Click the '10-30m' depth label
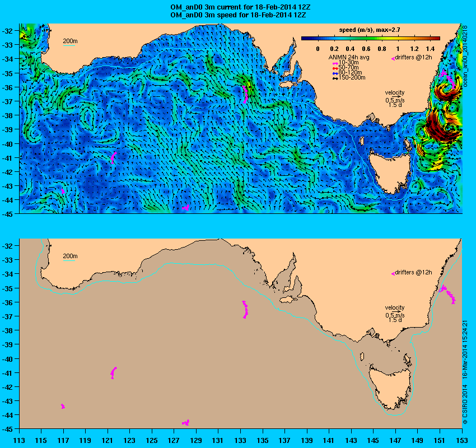This screenshot has height=448, width=476. click(348, 63)
